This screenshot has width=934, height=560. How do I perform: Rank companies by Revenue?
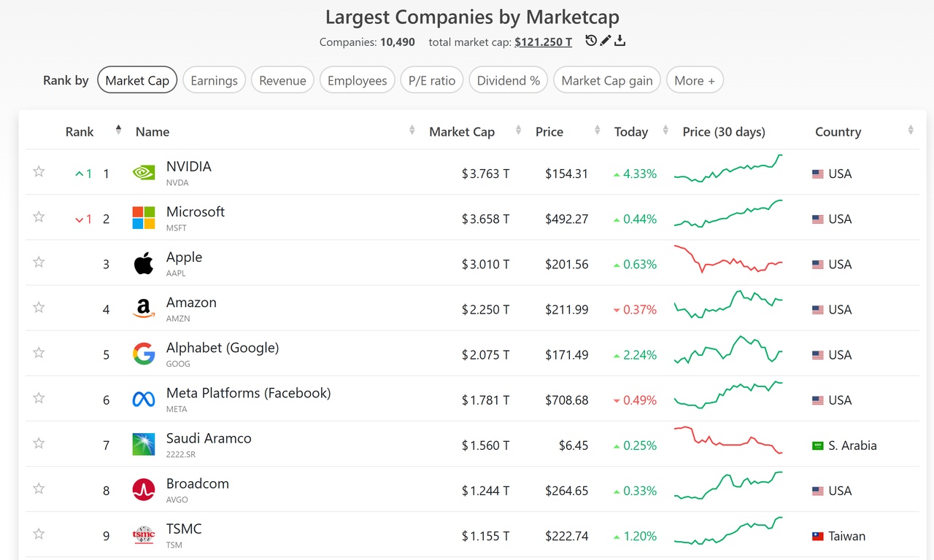282,80
